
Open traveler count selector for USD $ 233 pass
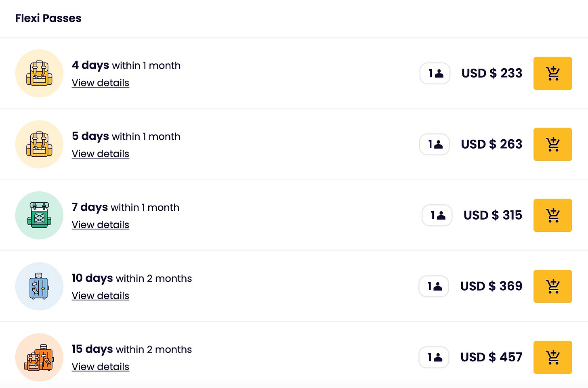[x=435, y=73]
